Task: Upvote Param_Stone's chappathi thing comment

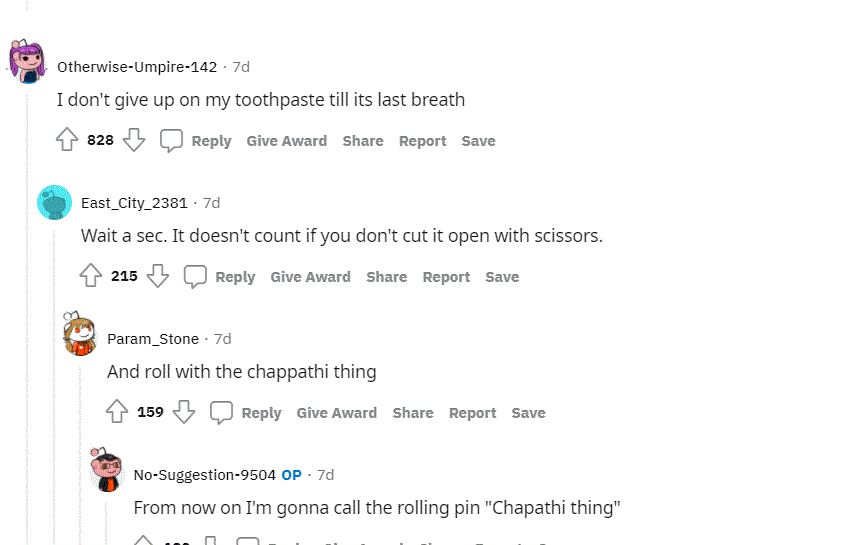Action: [x=117, y=412]
